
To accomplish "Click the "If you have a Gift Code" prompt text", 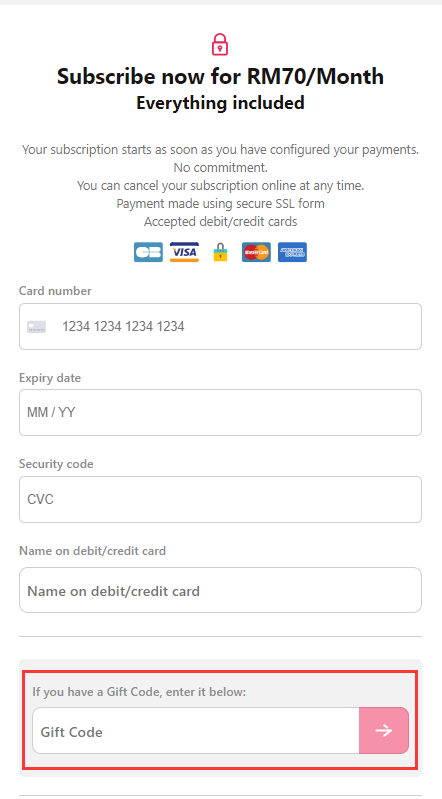I will click(139, 692).
